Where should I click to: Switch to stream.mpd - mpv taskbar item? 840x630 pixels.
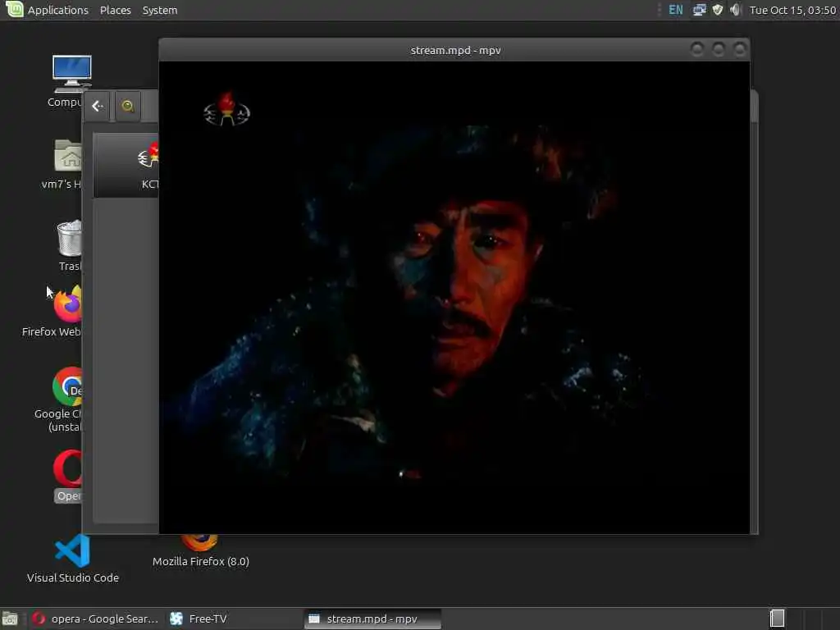click(372, 619)
